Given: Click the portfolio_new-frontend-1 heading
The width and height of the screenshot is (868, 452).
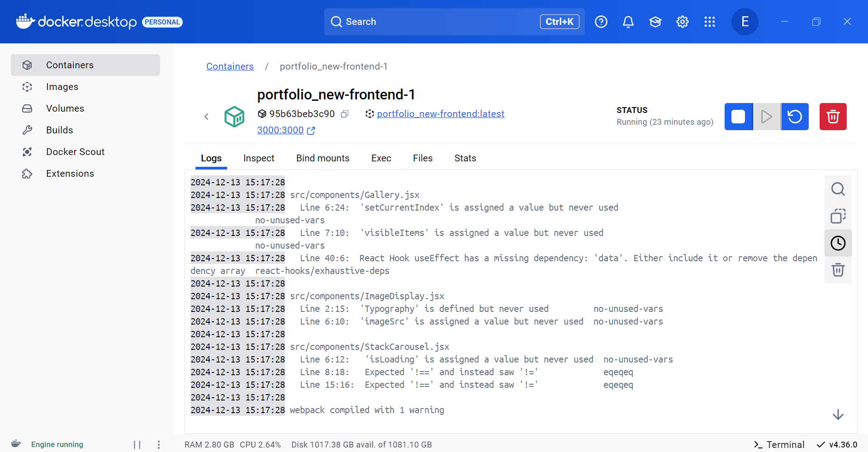Looking at the screenshot, I should [x=336, y=94].
